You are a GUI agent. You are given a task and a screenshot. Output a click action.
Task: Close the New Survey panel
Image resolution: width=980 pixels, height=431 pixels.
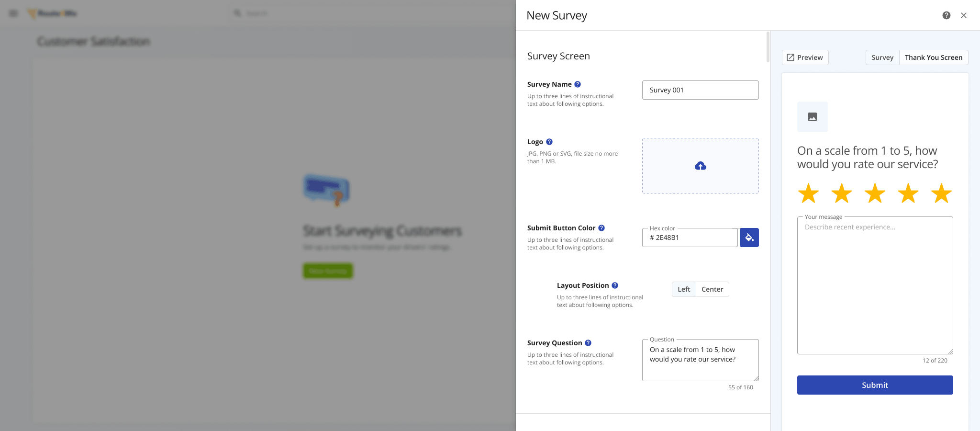click(964, 15)
